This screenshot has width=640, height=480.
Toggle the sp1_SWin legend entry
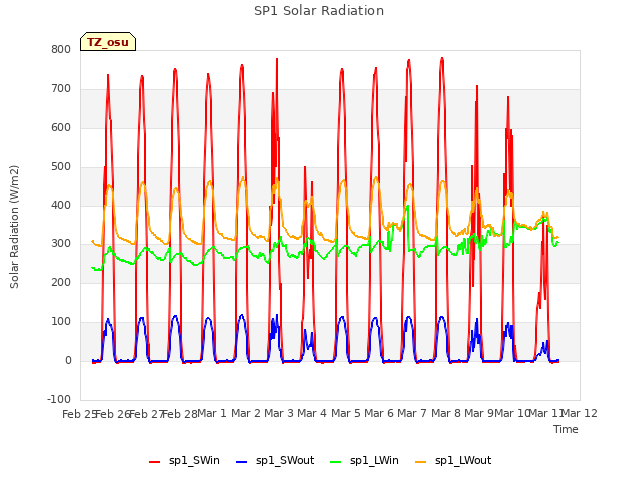(184, 460)
